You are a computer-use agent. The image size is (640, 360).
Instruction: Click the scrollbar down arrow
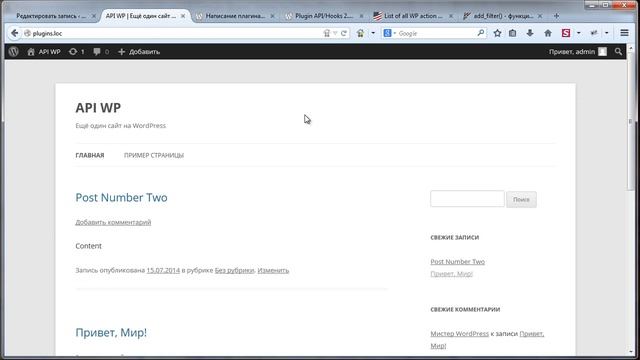(x=631, y=352)
